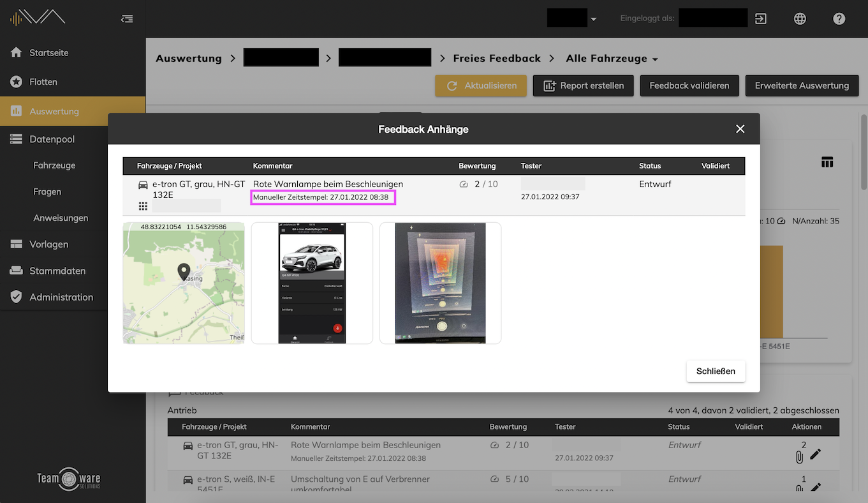Viewport: 868px width, 503px height.
Task: Click the Aktualisieren button
Action: 481,86
